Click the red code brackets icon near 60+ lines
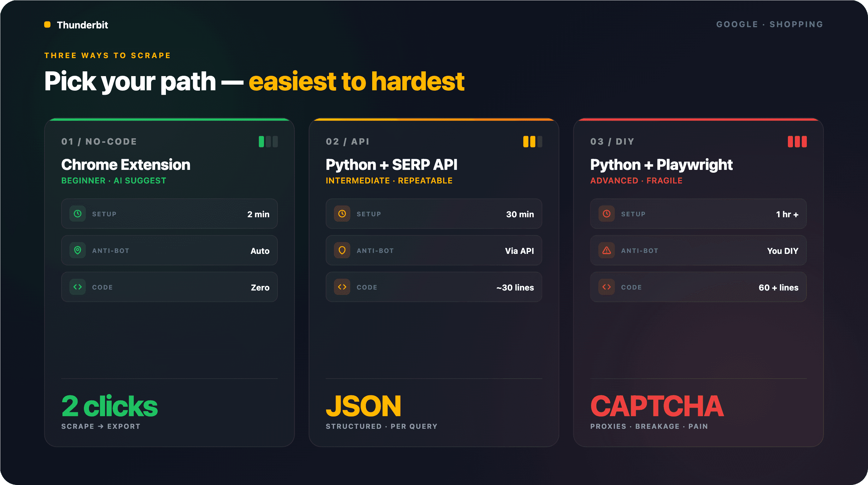 tap(606, 287)
